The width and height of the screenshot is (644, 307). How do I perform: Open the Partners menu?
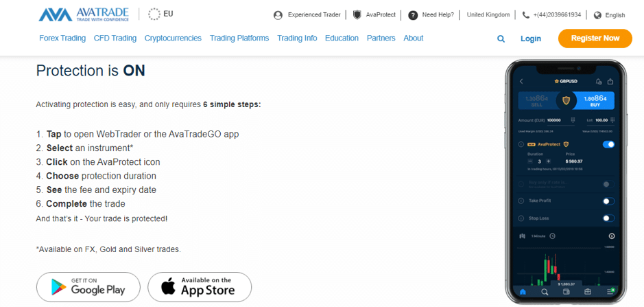pos(381,38)
